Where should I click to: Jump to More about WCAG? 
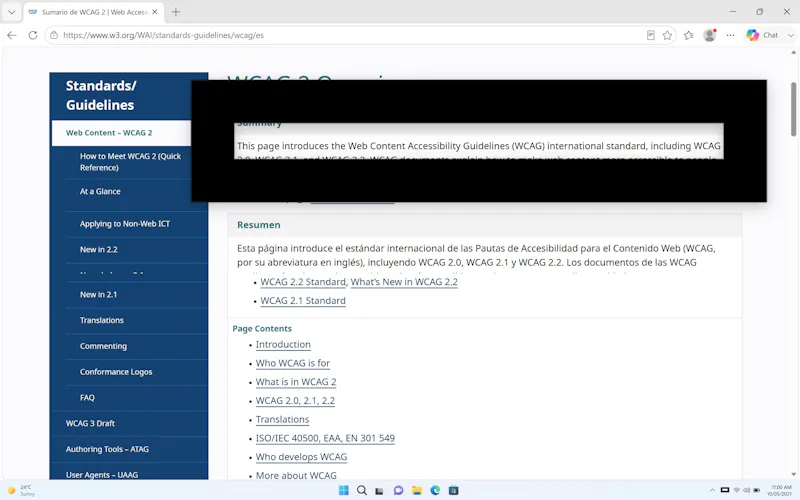(296, 476)
